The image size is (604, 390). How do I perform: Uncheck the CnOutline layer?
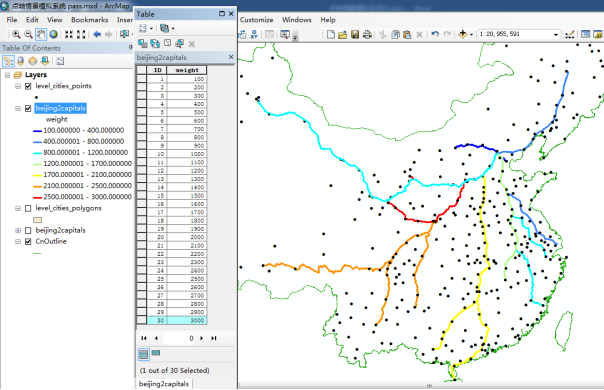coord(28,242)
